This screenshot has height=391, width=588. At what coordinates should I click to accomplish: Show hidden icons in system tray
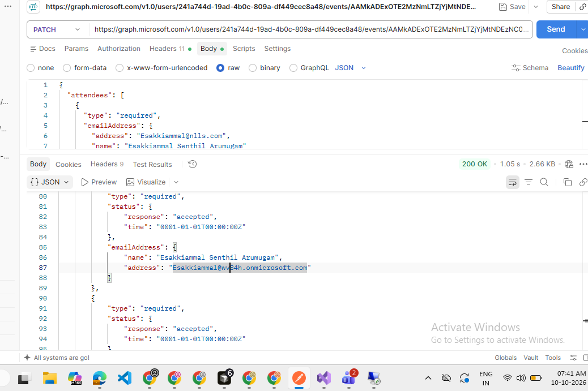[x=428, y=378]
